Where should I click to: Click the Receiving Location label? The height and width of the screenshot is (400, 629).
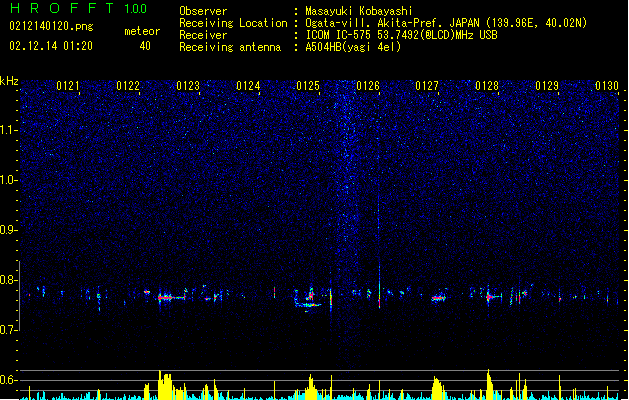pyautogui.click(x=233, y=23)
